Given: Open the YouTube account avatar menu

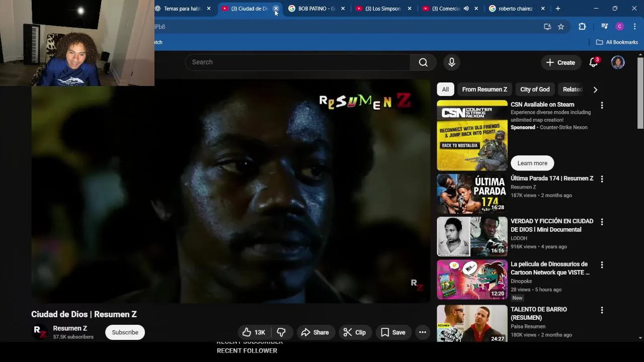Looking at the screenshot, I should pos(618,62).
